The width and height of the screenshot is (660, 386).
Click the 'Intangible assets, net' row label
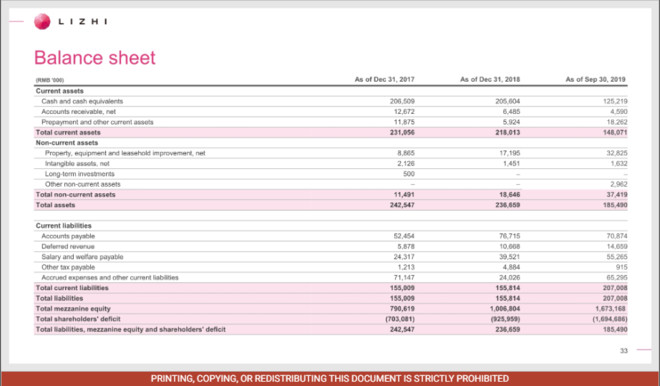click(77, 163)
